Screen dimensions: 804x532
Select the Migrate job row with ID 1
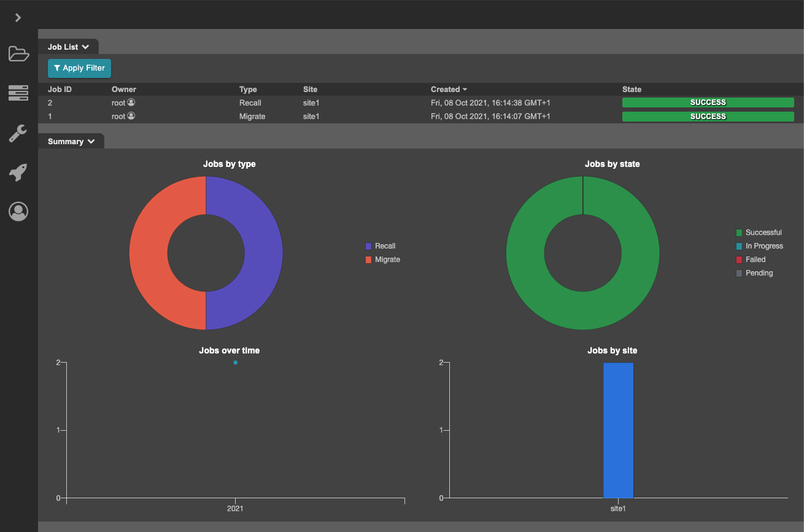[x=252, y=117]
